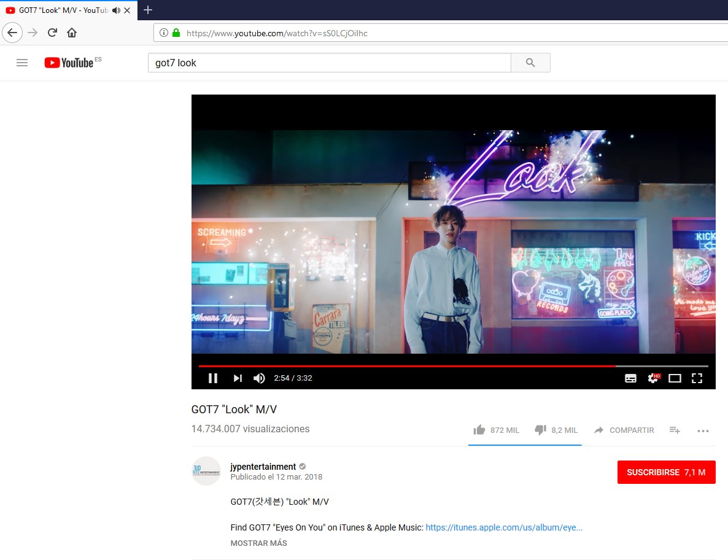This screenshot has width=728, height=560.
Task: Open the YouTube hamburger guide menu
Action: pos(22,63)
